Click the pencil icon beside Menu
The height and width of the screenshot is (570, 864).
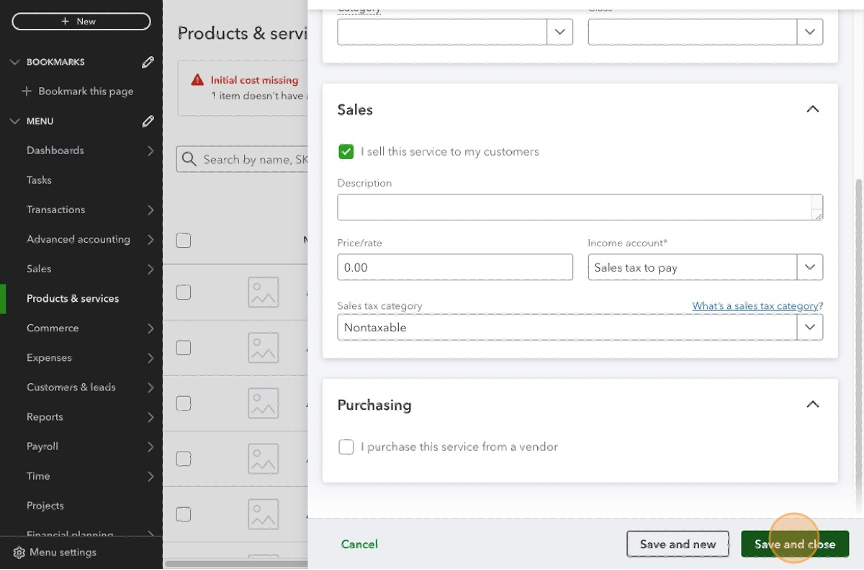point(148,121)
